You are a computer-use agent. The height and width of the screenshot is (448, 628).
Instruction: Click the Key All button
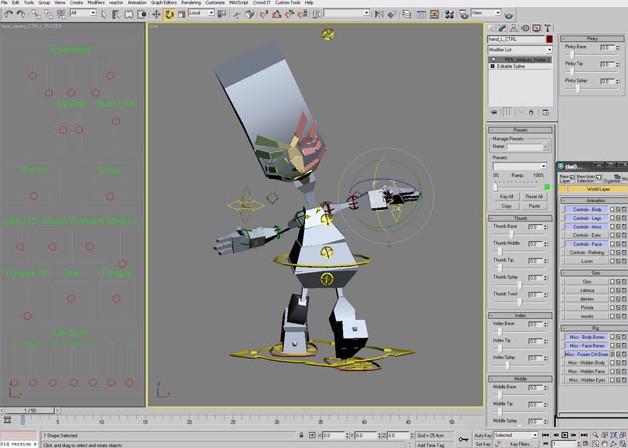[x=506, y=197]
